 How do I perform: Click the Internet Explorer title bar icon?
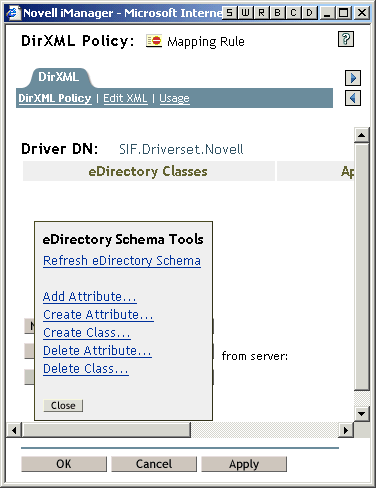click(13, 13)
